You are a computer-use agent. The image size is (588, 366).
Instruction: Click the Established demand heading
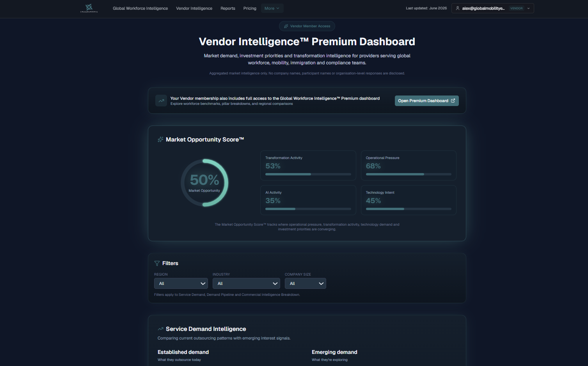183,352
